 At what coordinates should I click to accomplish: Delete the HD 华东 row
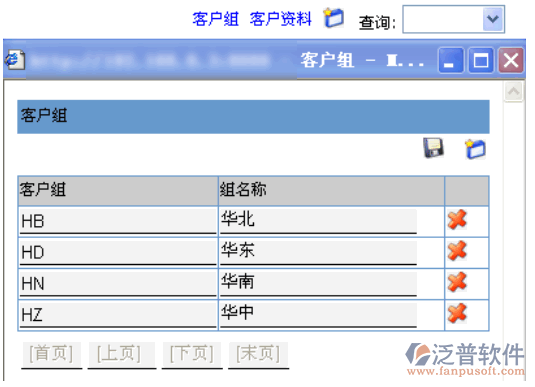457,251
